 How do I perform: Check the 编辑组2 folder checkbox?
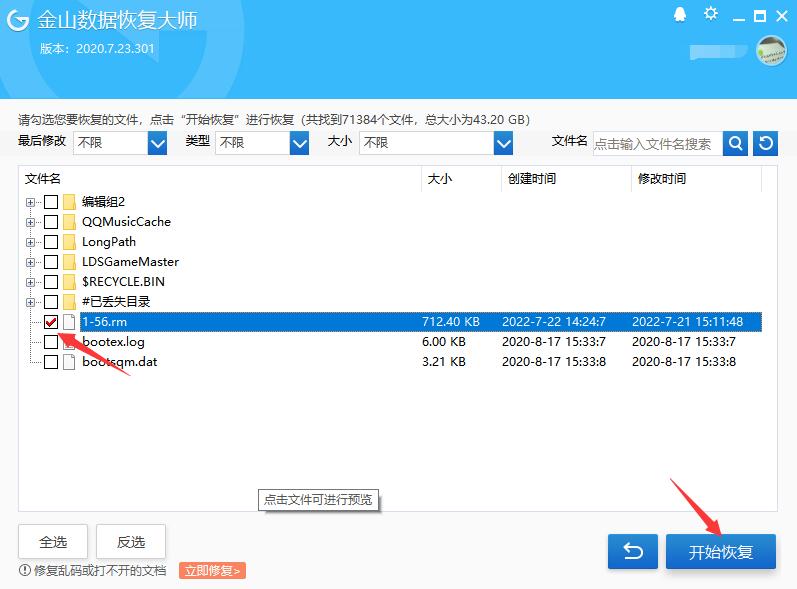pyautogui.click(x=51, y=202)
